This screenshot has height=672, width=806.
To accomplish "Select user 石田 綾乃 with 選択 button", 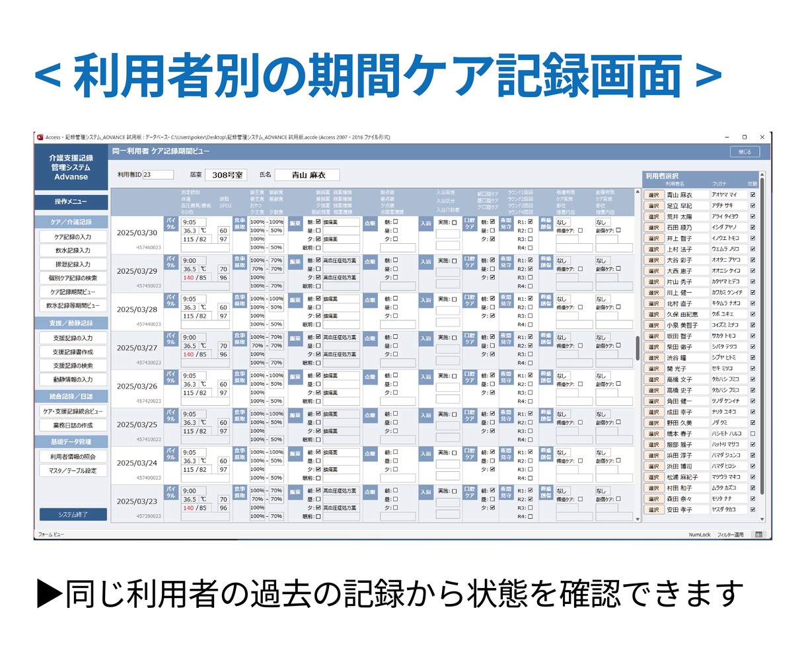I will coord(653,227).
